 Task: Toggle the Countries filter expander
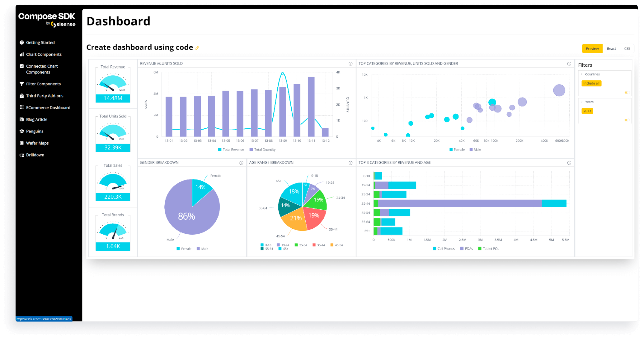(x=582, y=74)
